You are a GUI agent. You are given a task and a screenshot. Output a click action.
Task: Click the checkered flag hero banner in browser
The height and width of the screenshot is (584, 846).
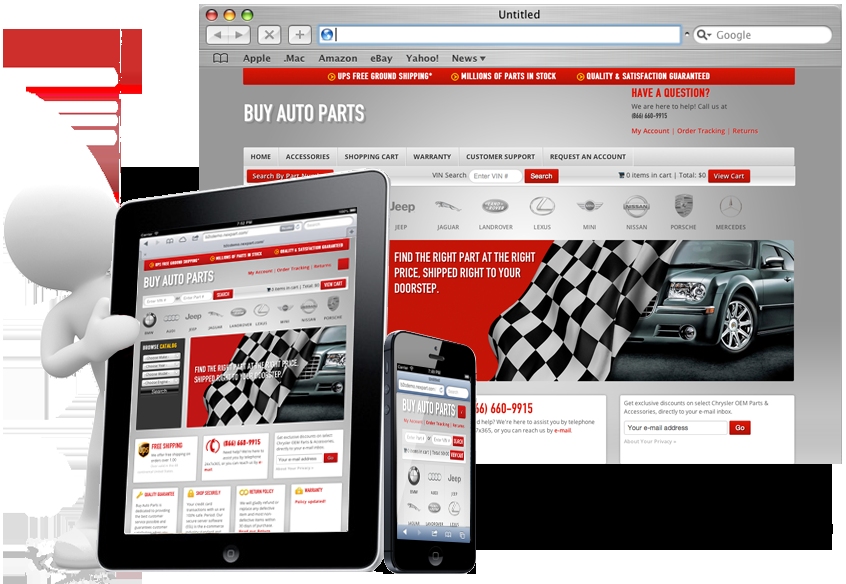pyautogui.click(x=591, y=311)
